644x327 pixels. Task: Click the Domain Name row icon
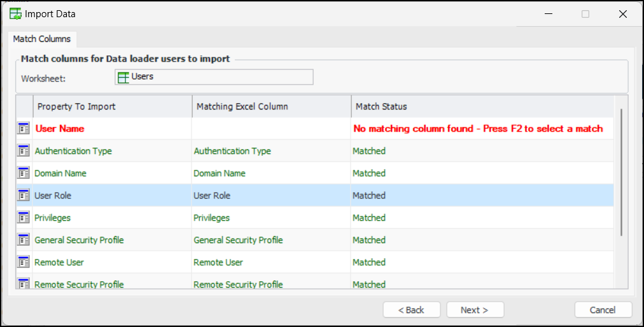coord(24,173)
